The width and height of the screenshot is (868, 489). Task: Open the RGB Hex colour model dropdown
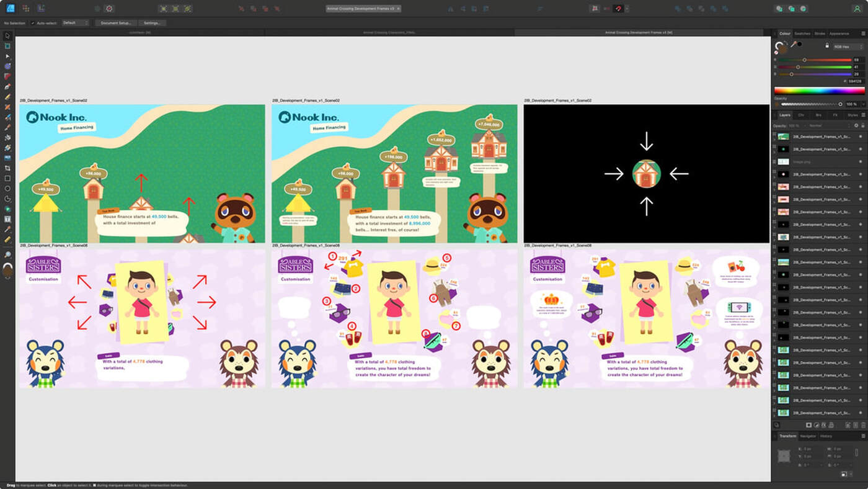point(848,47)
